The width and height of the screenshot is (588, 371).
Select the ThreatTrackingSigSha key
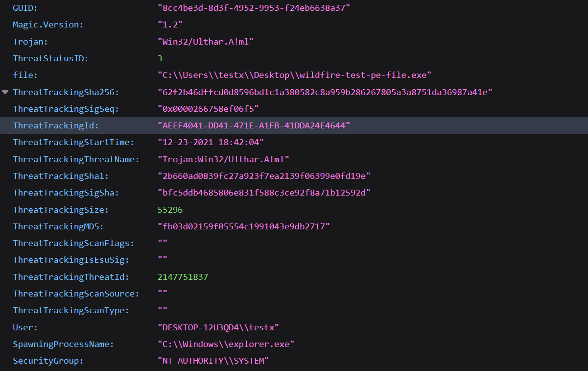click(66, 193)
